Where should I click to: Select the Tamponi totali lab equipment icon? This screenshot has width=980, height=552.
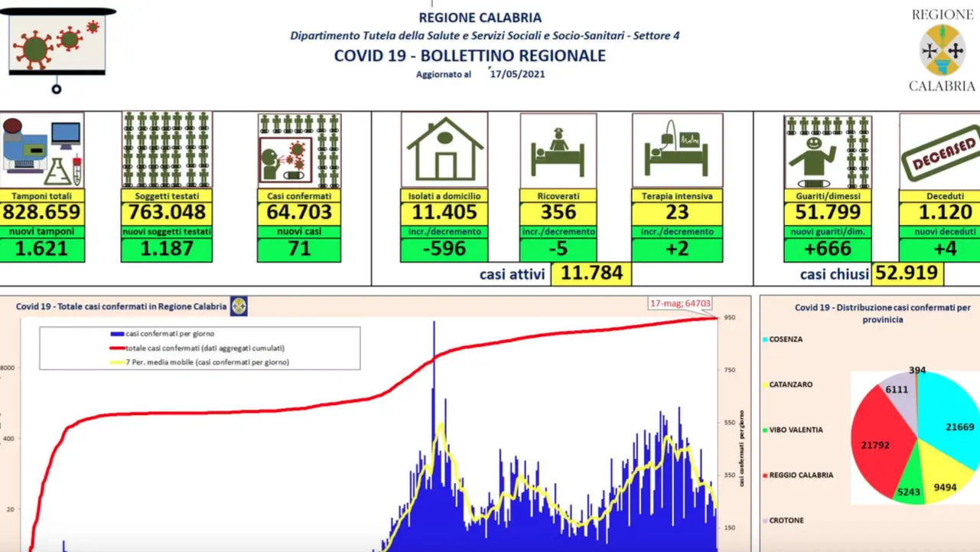(41, 150)
